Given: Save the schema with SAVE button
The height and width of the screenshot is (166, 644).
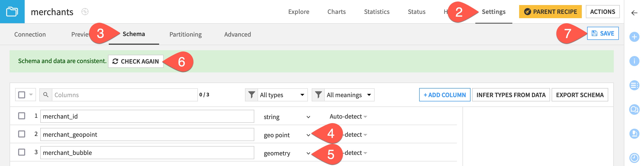Looking at the screenshot, I should (x=603, y=33).
